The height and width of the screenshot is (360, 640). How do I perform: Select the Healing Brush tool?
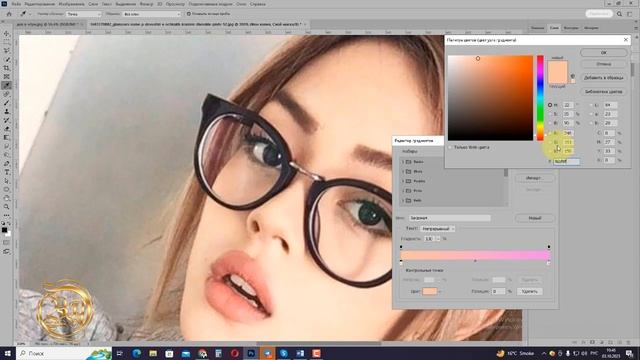tap(7, 94)
